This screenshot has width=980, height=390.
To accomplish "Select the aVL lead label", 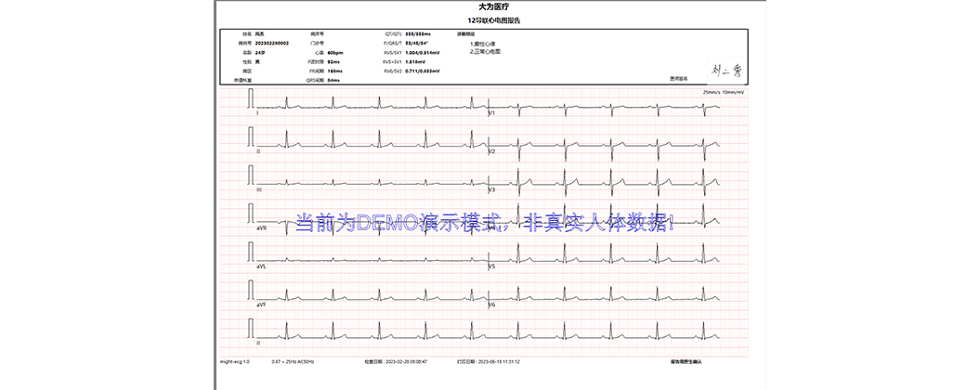I will 261,266.
